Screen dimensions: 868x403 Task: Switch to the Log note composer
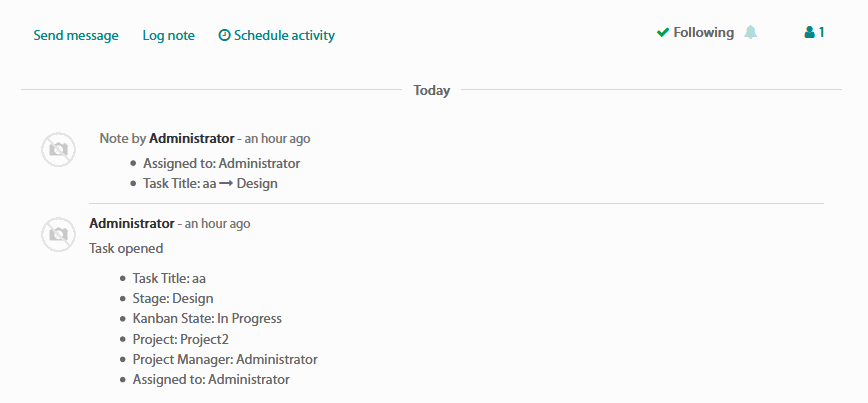coord(168,36)
